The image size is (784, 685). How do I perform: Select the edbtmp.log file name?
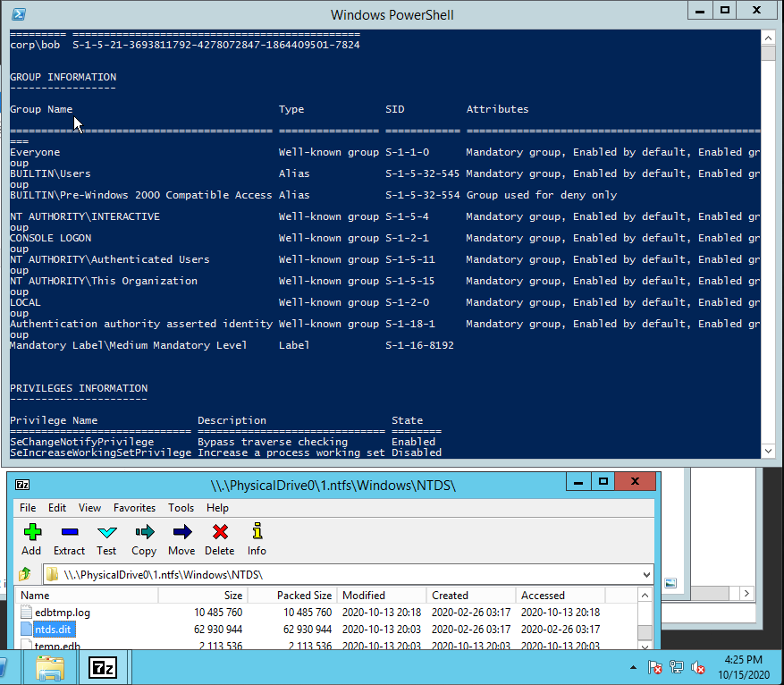pos(63,612)
